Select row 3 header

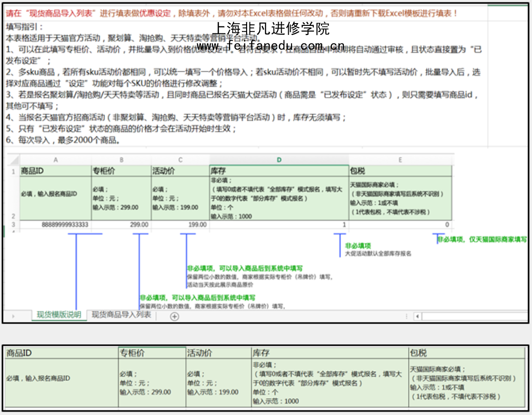pyautogui.click(x=13, y=224)
